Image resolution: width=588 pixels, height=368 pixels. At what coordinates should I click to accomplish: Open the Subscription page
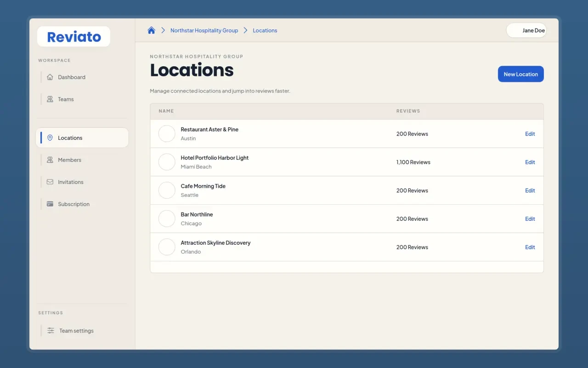(82, 204)
